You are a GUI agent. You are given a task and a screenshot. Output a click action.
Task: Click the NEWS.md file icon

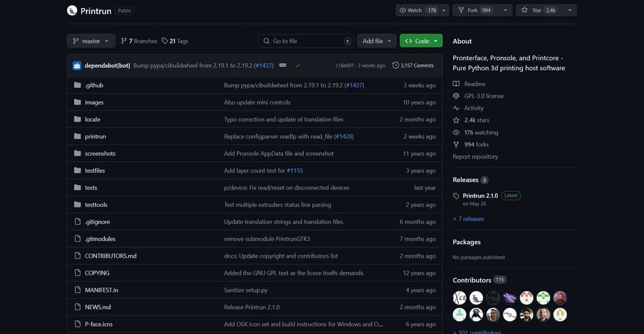pos(77,307)
